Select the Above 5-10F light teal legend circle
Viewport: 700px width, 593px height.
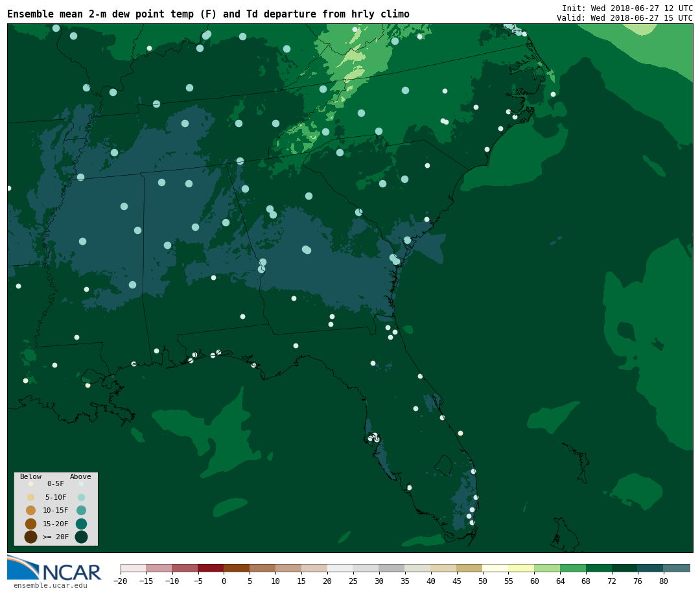coord(81,498)
